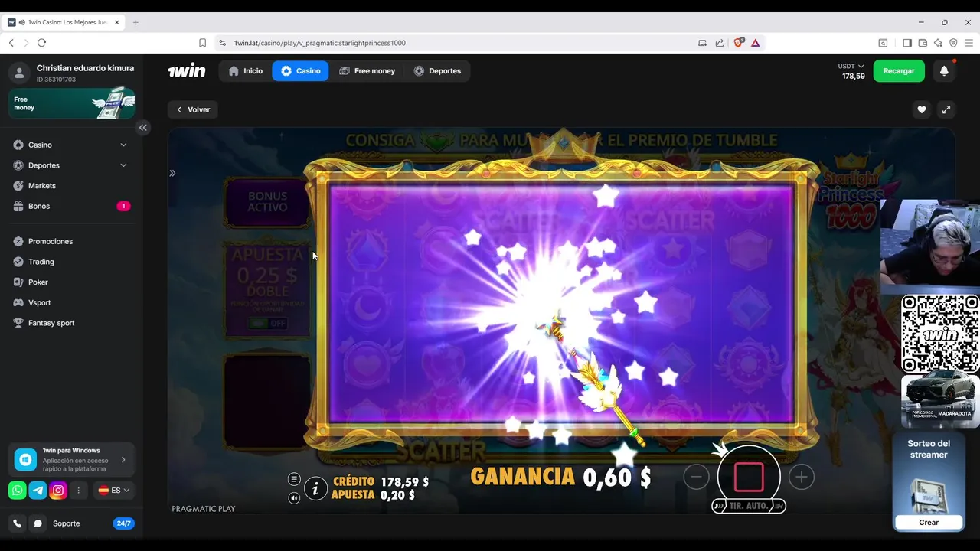Mute the slot game sound
The width and height of the screenshot is (980, 551).
[x=294, y=497]
